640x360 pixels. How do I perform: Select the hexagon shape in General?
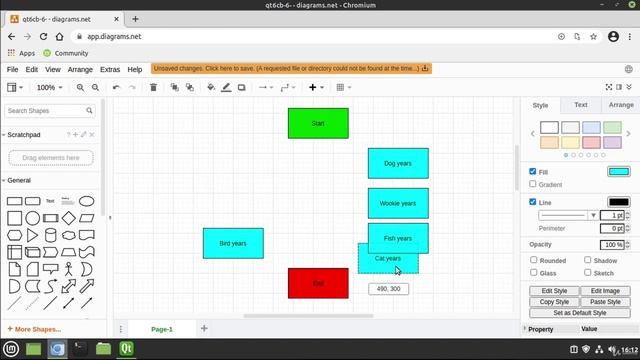point(14,236)
